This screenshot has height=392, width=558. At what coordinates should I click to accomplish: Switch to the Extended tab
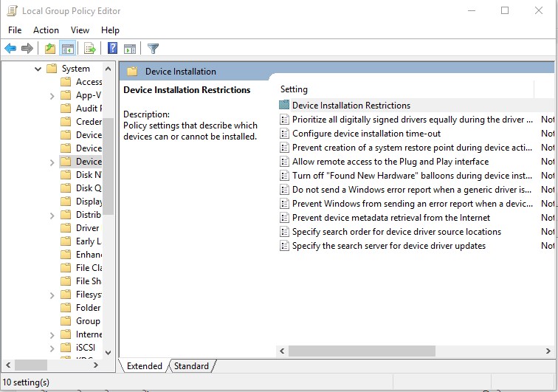[x=144, y=366]
